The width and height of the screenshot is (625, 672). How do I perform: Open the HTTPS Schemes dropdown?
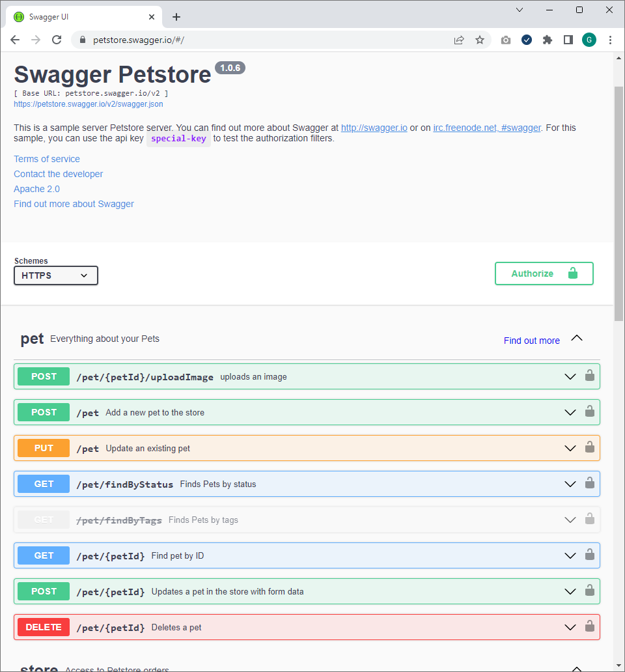pyautogui.click(x=56, y=275)
